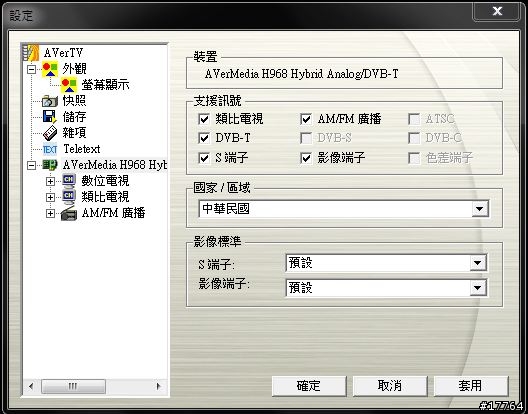Viewport: 528px width, 414px height.
Task: Click the AM/FM 廣播 radio icon in tree
Action: click(x=69, y=213)
